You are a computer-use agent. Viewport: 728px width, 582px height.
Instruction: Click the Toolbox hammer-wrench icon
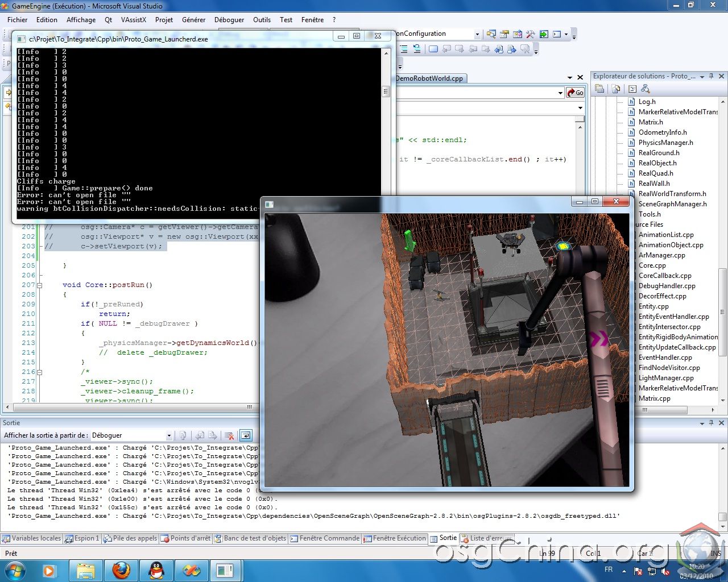pos(531,34)
